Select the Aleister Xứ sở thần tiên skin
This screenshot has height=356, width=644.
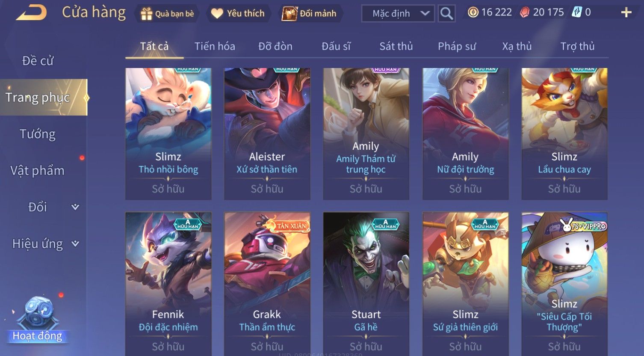pos(267,133)
